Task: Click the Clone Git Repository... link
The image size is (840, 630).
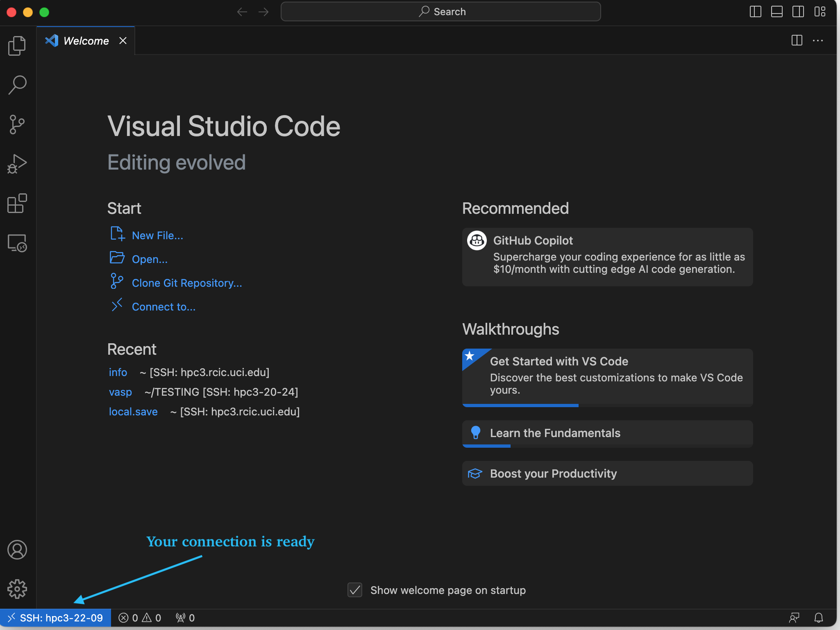Action: tap(187, 283)
